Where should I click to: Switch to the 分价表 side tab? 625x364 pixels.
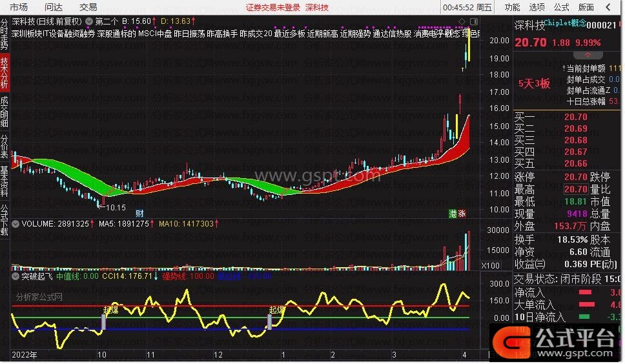coord(4,146)
